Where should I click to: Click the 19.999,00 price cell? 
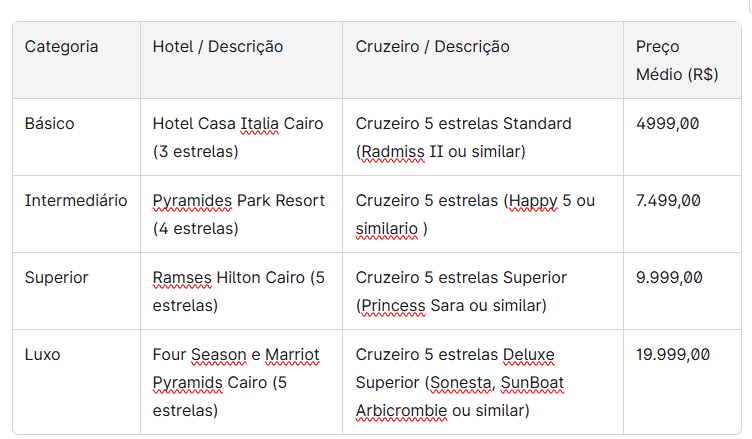pyautogui.click(x=673, y=355)
